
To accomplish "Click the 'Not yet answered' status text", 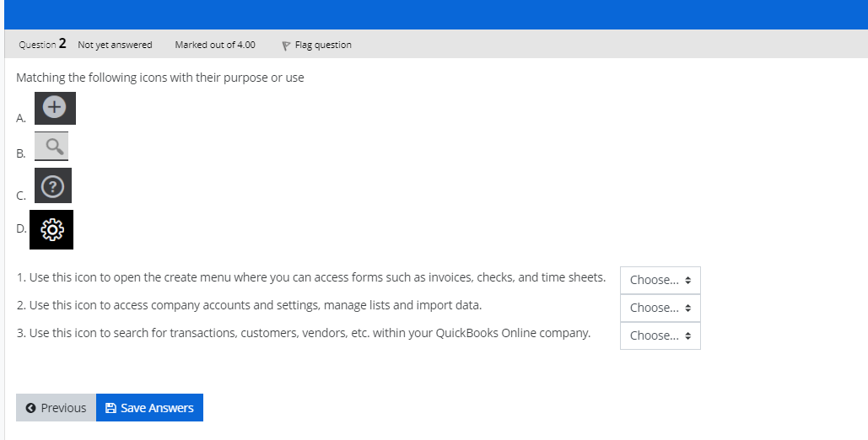I will (115, 45).
